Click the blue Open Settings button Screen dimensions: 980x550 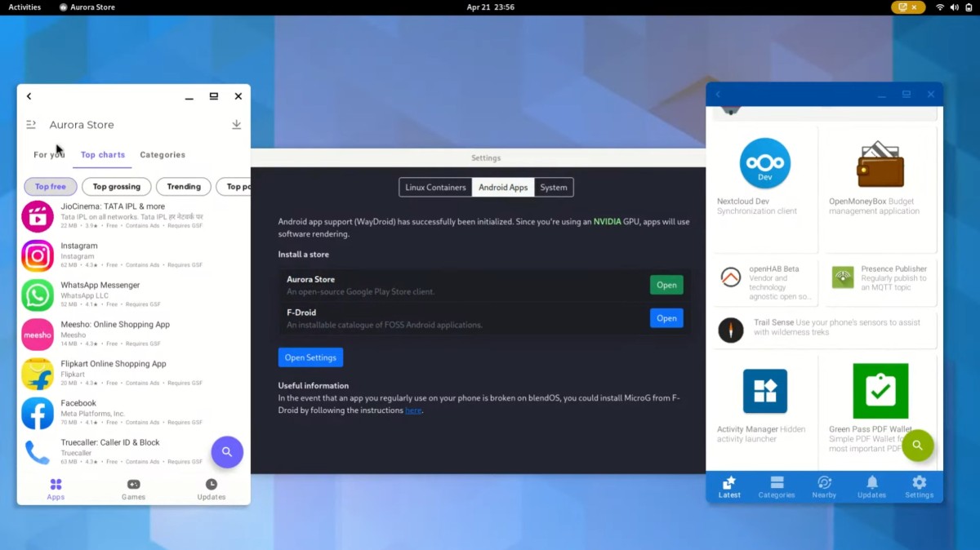(310, 357)
